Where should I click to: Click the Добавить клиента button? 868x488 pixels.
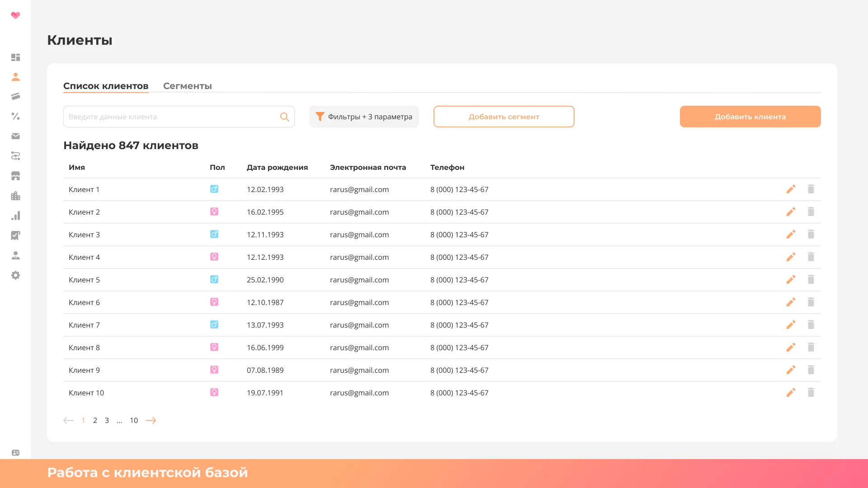(750, 117)
